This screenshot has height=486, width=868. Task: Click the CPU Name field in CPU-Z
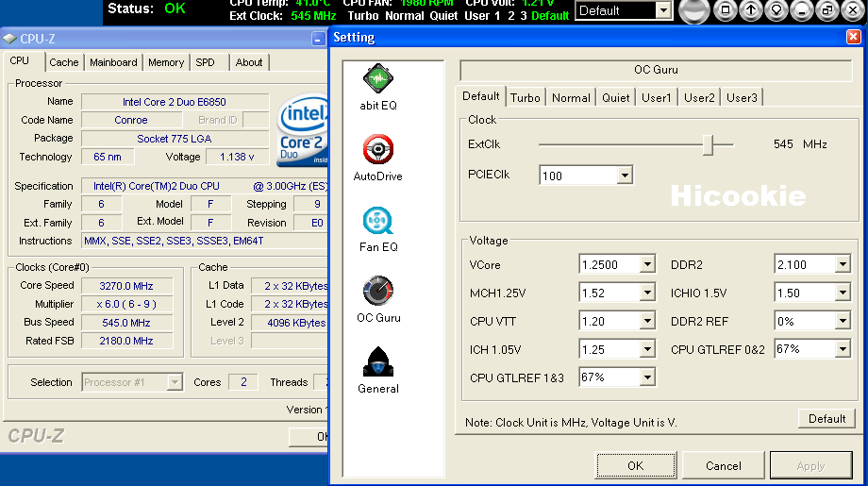pyautogui.click(x=175, y=102)
